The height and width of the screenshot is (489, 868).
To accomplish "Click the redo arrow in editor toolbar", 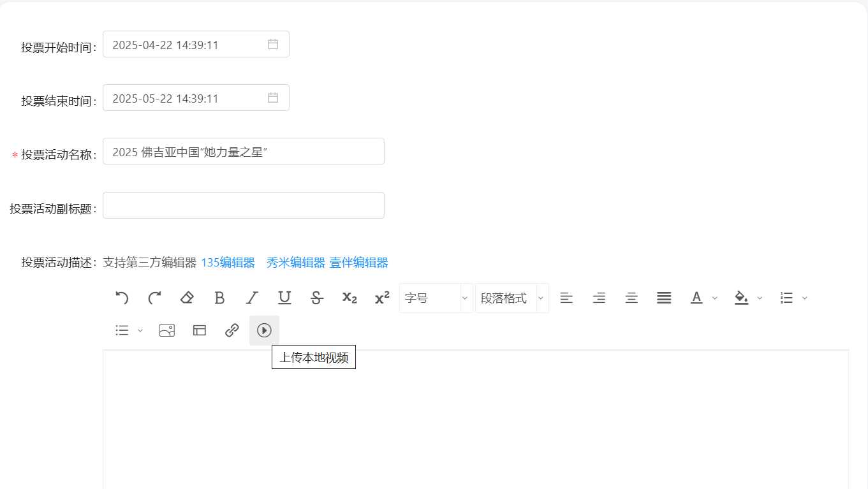I will (x=154, y=298).
